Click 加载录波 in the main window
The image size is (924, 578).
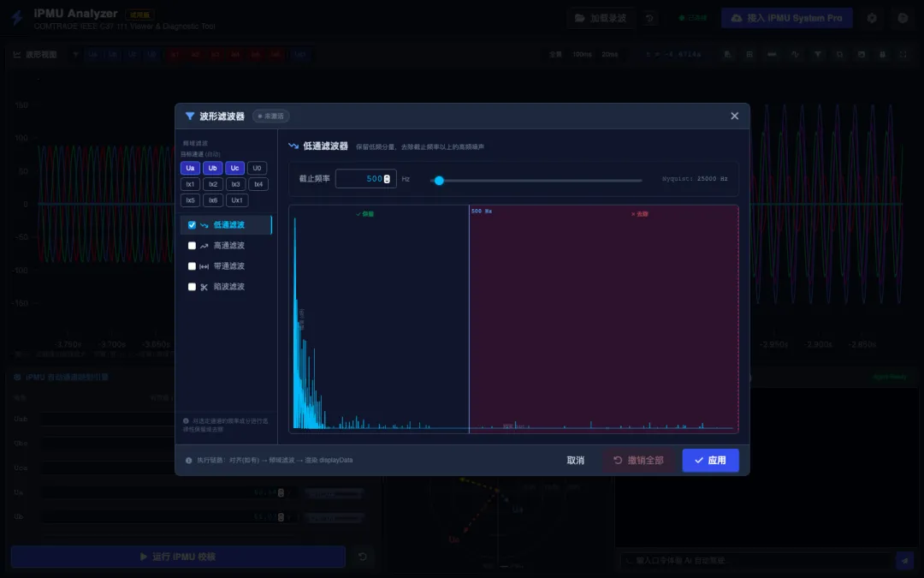[601, 18]
